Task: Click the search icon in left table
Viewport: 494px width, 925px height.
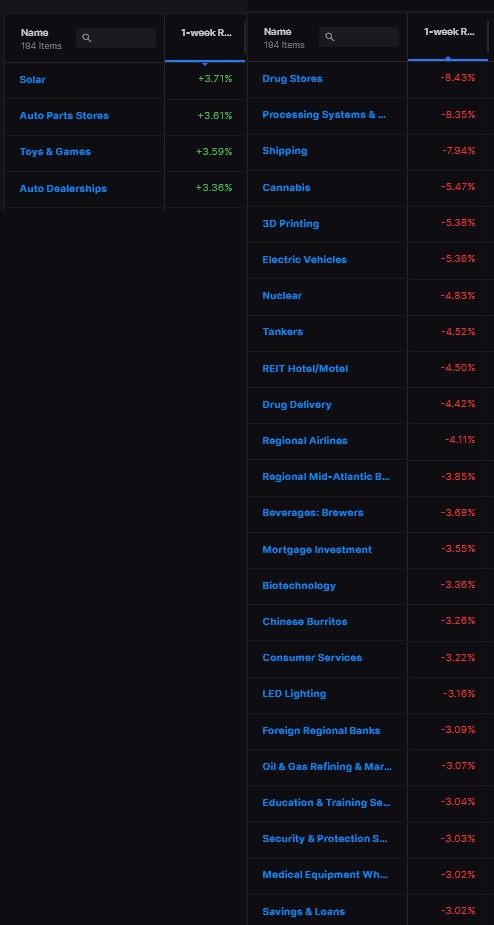Action: coord(87,38)
